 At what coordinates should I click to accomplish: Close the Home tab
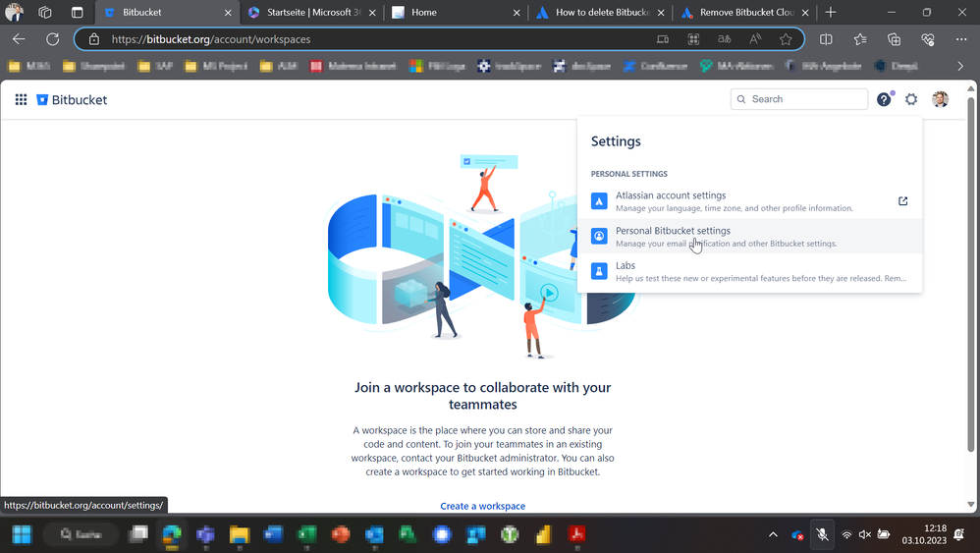click(517, 13)
